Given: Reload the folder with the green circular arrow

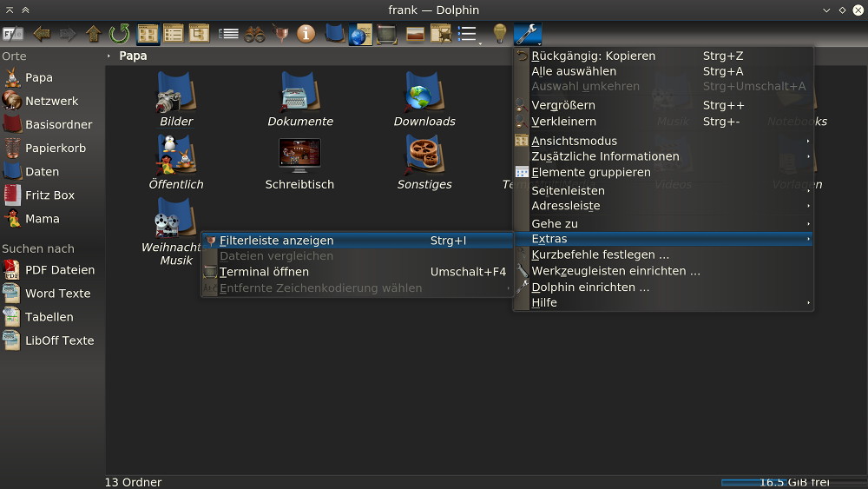Looking at the screenshot, I should tap(119, 35).
